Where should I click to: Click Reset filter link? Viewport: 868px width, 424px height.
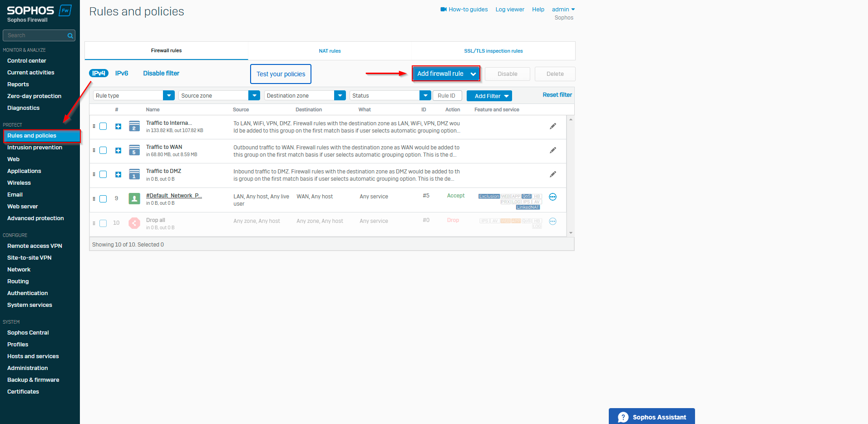[557, 95]
